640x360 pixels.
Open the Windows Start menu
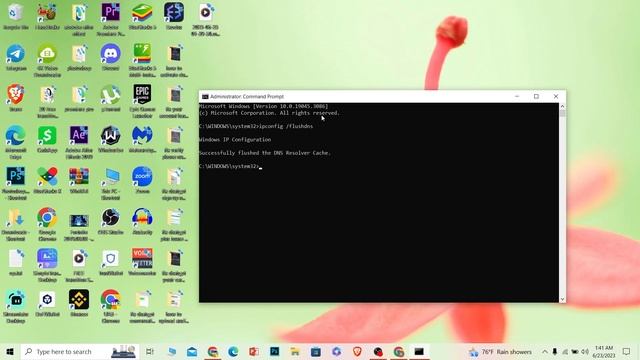[10, 351]
